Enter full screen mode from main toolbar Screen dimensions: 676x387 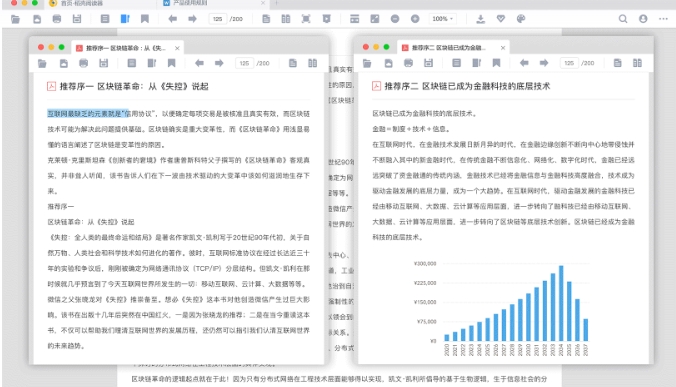tap(306, 19)
